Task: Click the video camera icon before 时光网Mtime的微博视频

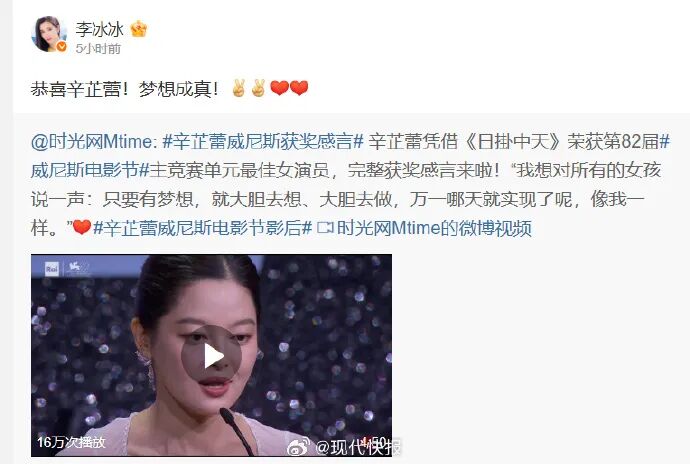Action: pos(326,228)
